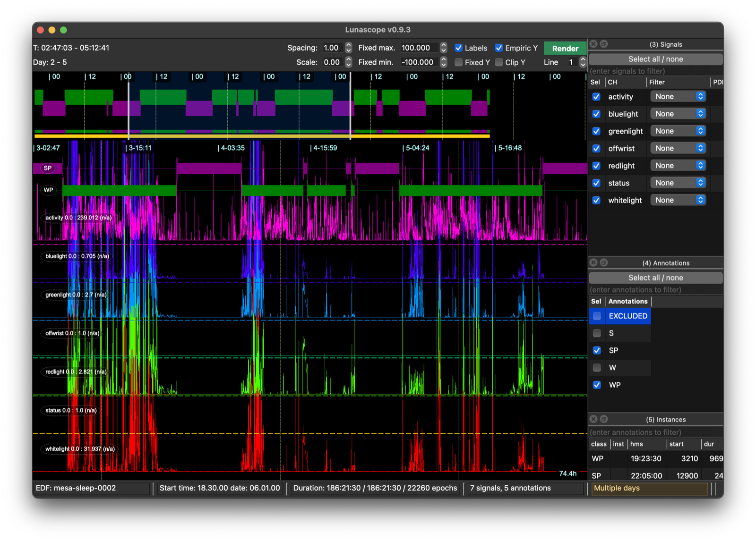Click Select all / none for Signals
Image resolution: width=756 pixels, height=541 pixels.
click(655, 59)
